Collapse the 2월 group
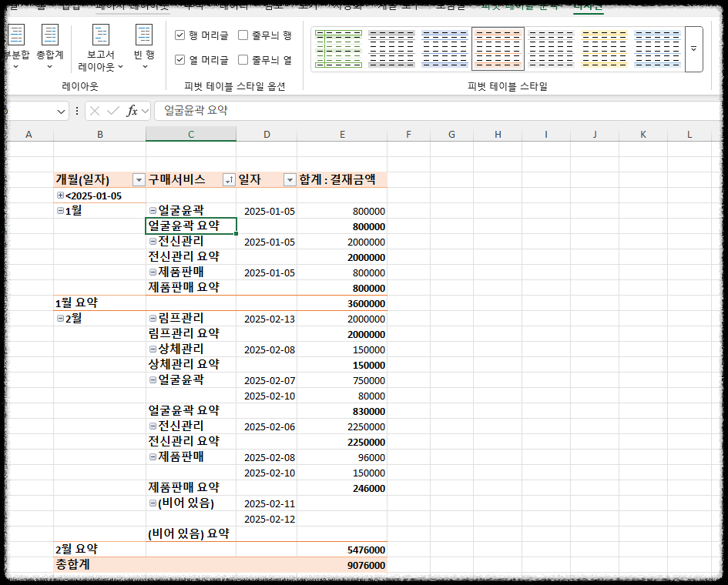Viewport: 728px width, 585px height. point(60,318)
